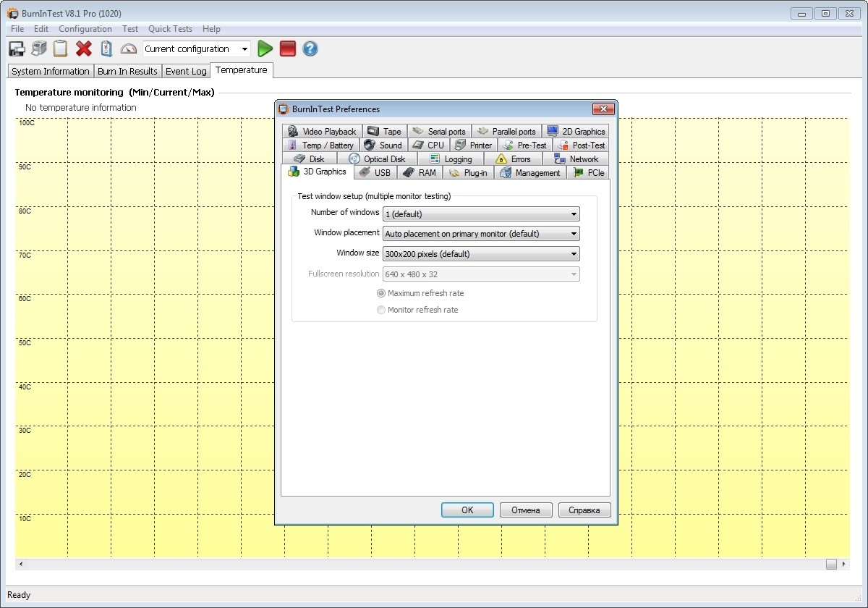Open the Help menu

coord(211,29)
